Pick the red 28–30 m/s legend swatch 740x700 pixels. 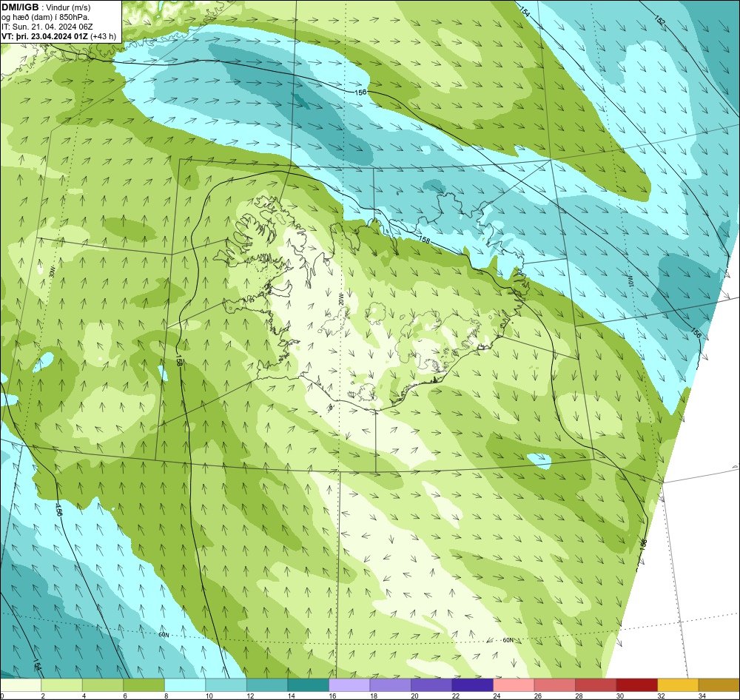pos(596,685)
